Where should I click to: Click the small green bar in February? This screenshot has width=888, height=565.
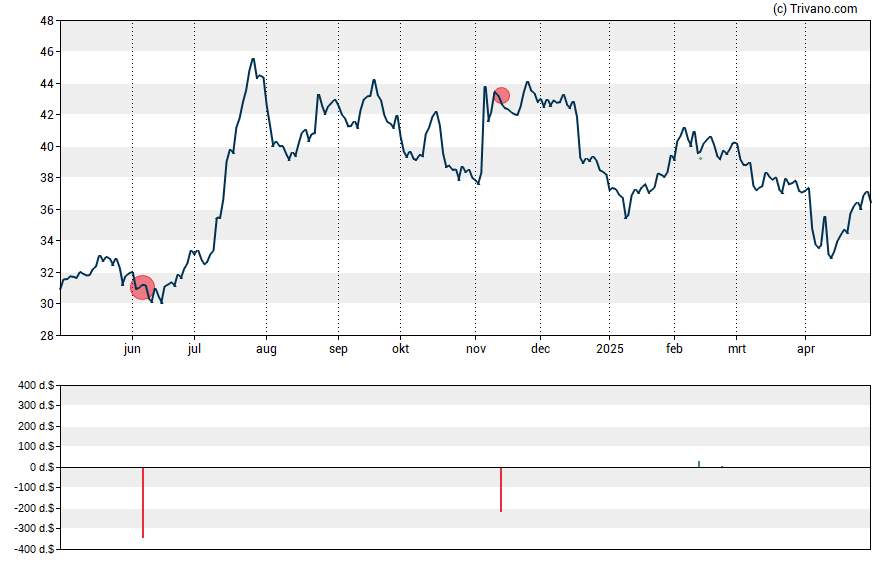699,464
